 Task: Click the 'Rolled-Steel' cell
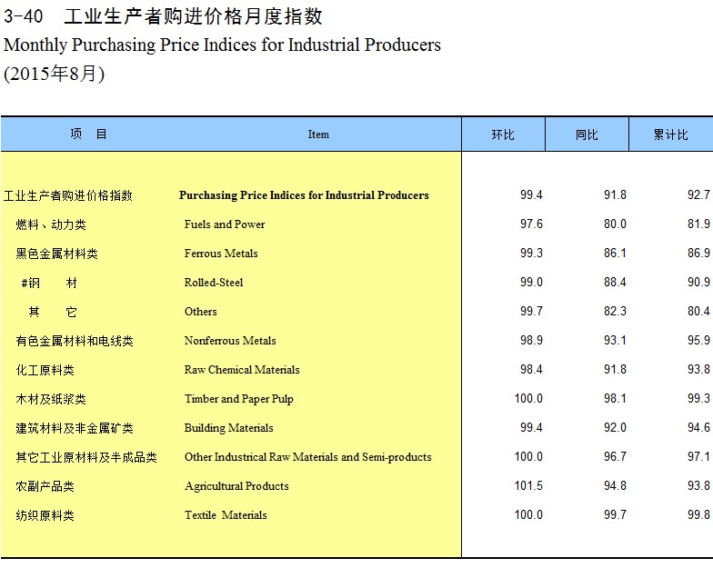point(214,283)
